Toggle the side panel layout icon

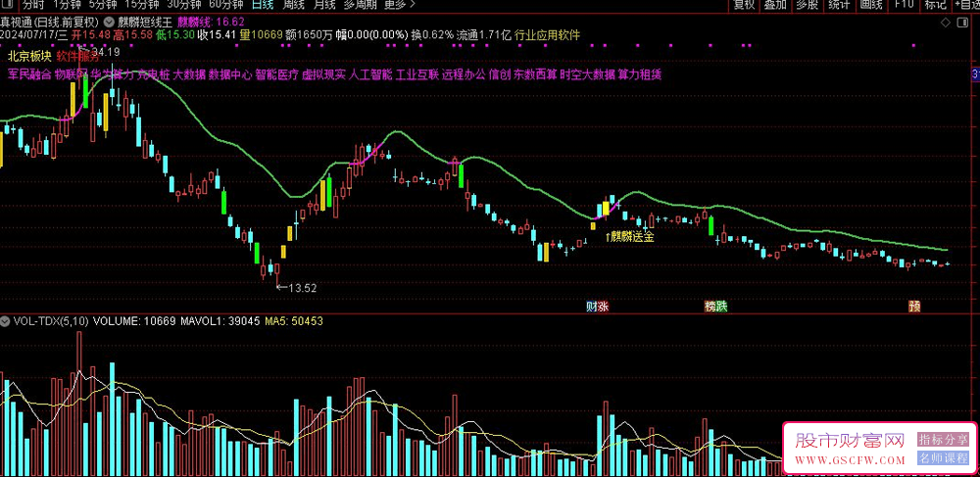coord(960,24)
